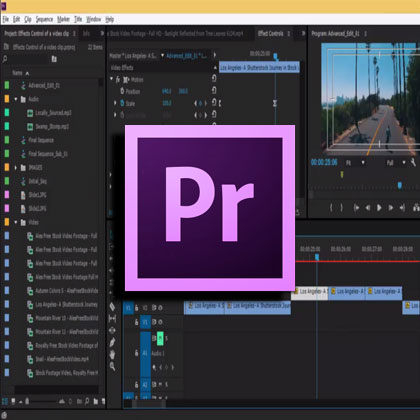Expand the Scale property
Viewport: 420px width, 420px height.
pos(115,103)
